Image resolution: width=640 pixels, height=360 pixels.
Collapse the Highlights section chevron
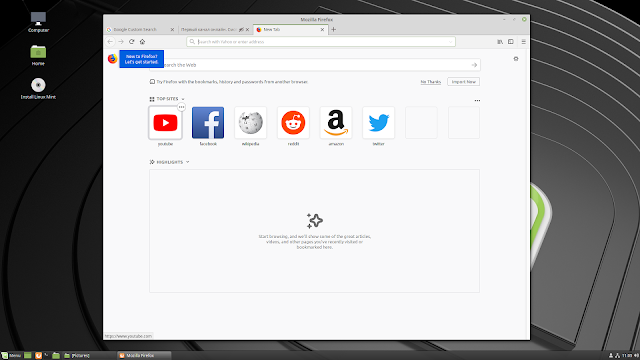pyautogui.click(x=187, y=162)
